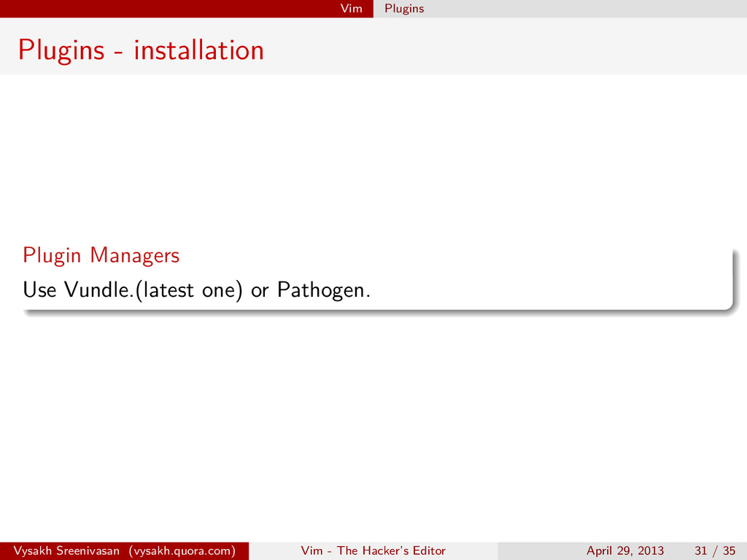Click the 'Plugin Managers' block heading
This screenshot has width=747, height=560.
click(x=101, y=256)
